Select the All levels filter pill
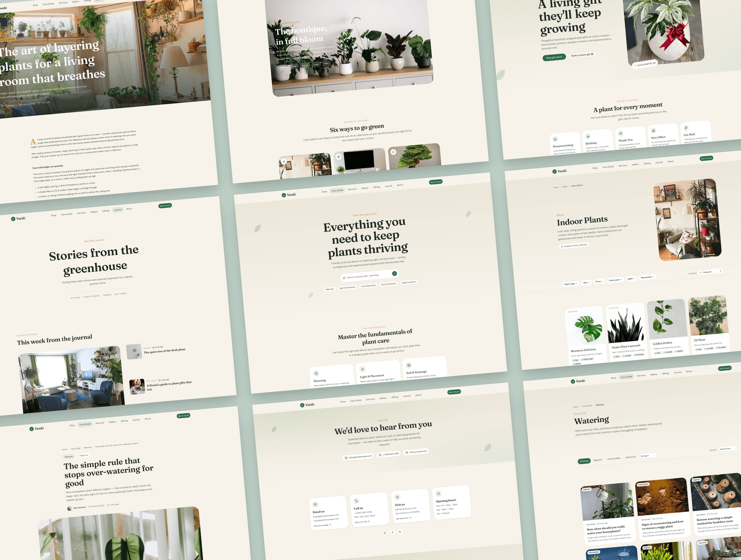 pos(584,461)
